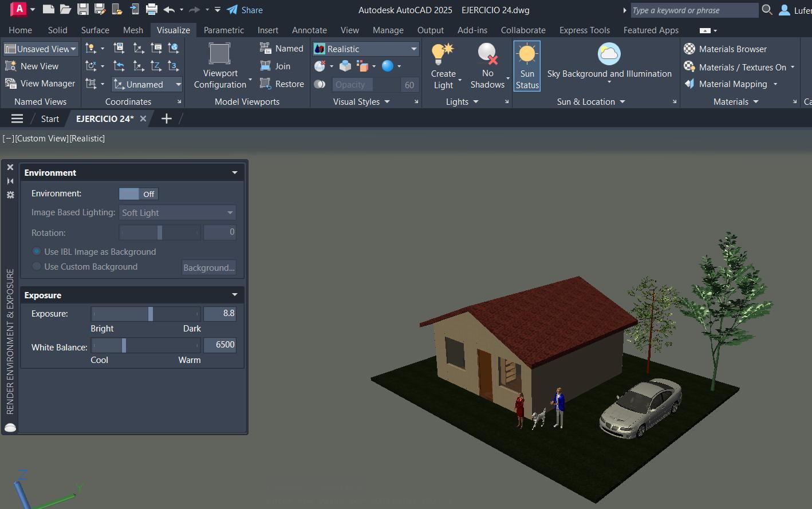Click the Create Light icon

[443, 55]
